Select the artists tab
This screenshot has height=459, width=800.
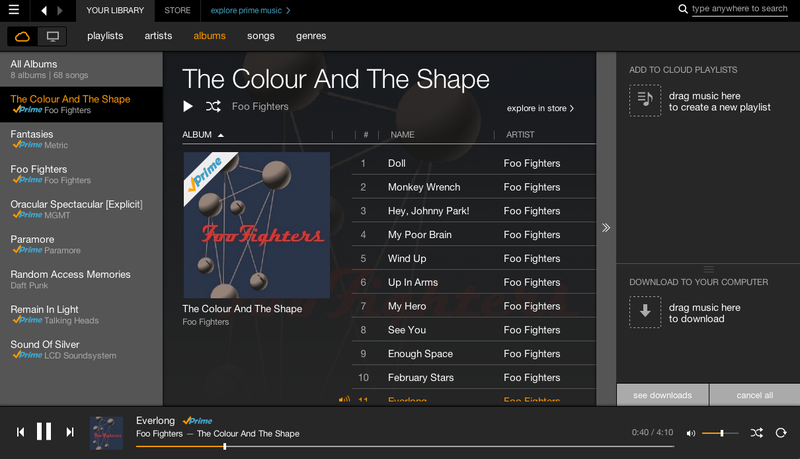(x=158, y=36)
